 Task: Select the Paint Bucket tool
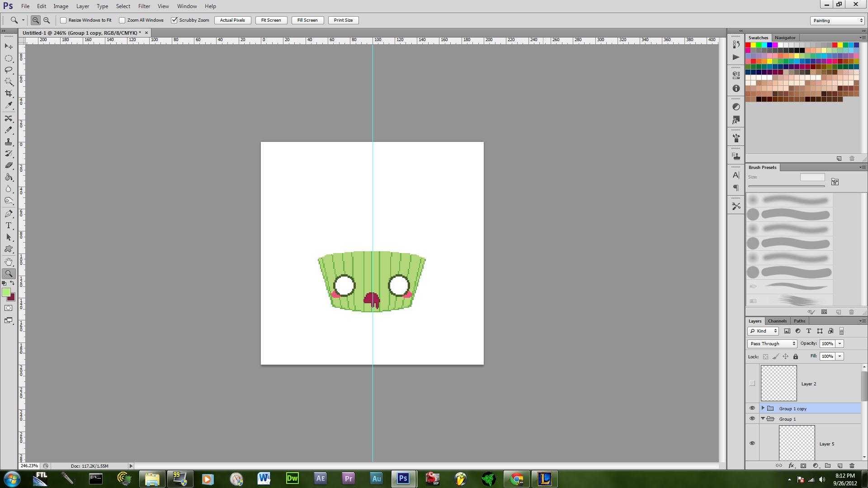pyautogui.click(x=9, y=177)
